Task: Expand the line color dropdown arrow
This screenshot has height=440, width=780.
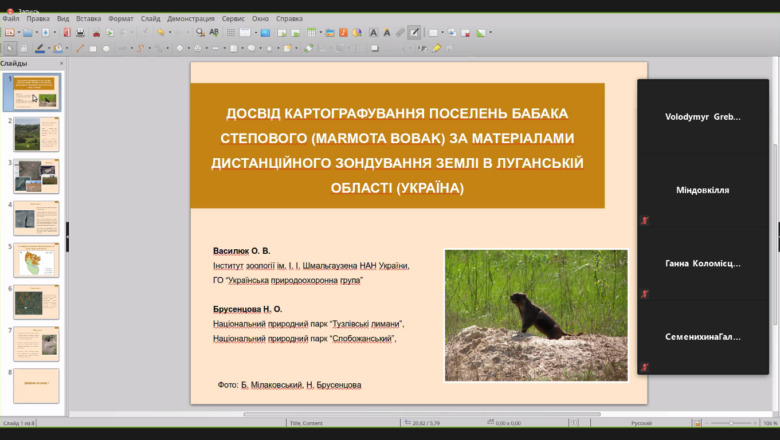Action: (x=49, y=48)
